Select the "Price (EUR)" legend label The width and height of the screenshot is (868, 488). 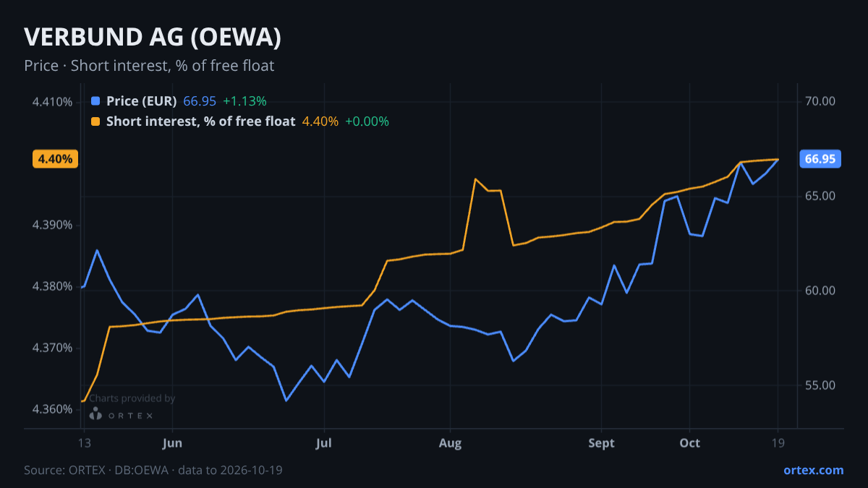click(141, 101)
